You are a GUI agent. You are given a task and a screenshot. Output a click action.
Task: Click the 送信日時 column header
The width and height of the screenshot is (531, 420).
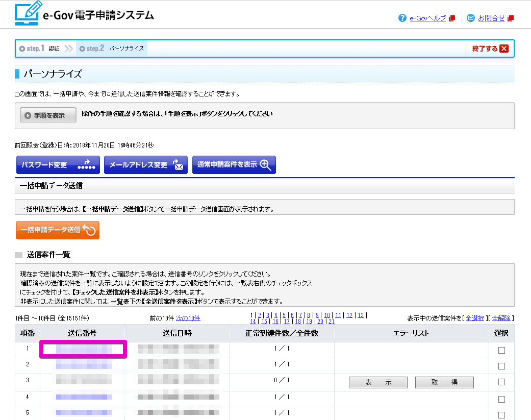177,333
